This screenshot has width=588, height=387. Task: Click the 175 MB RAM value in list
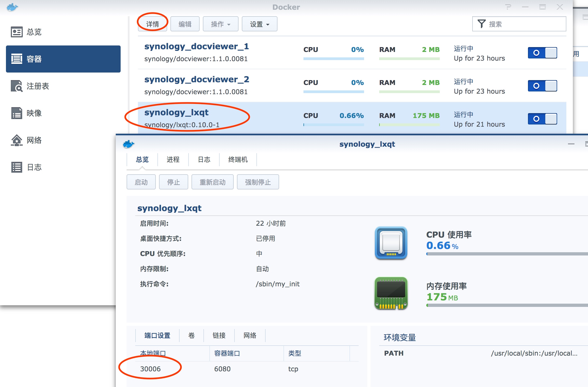pyautogui.click(x=426, y=116)
